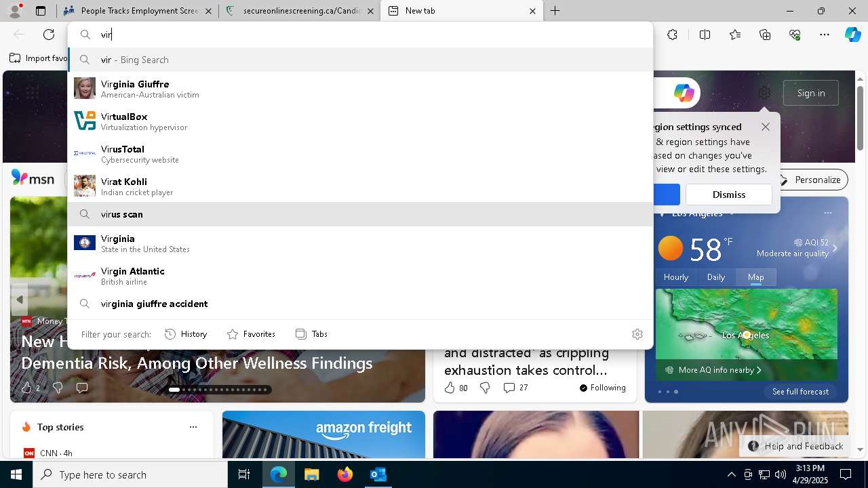Screen dimensions: 868x488
Task: Click the Copilot logo on page
Action: click(684, 93)
